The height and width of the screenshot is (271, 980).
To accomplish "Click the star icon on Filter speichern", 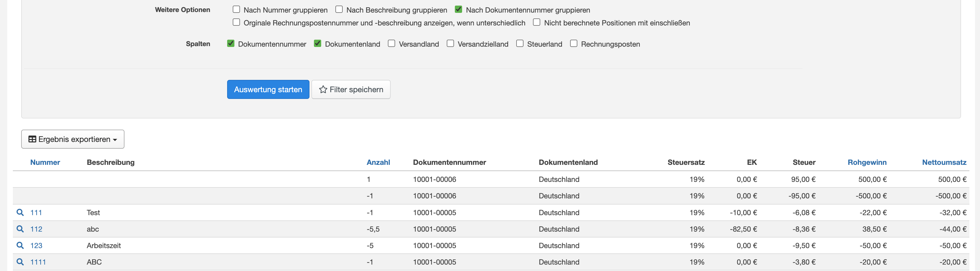I will click(x=323, y=90).
